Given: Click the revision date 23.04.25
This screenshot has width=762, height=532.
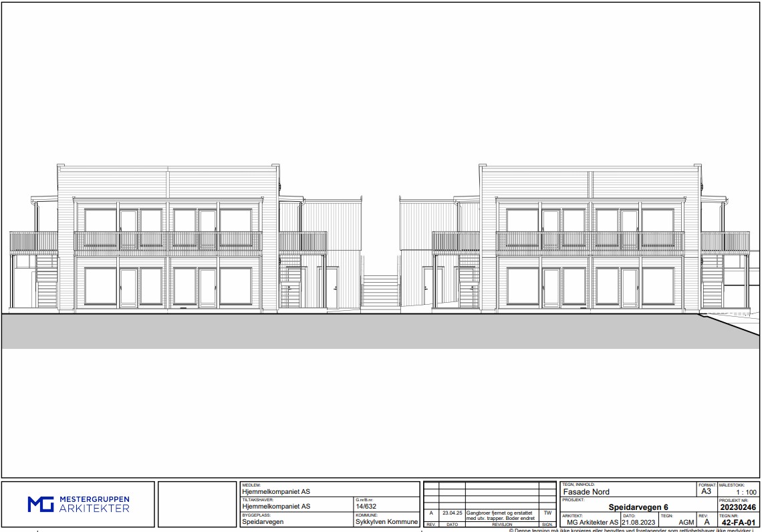Looking at the screenshot, I should 452,513.
